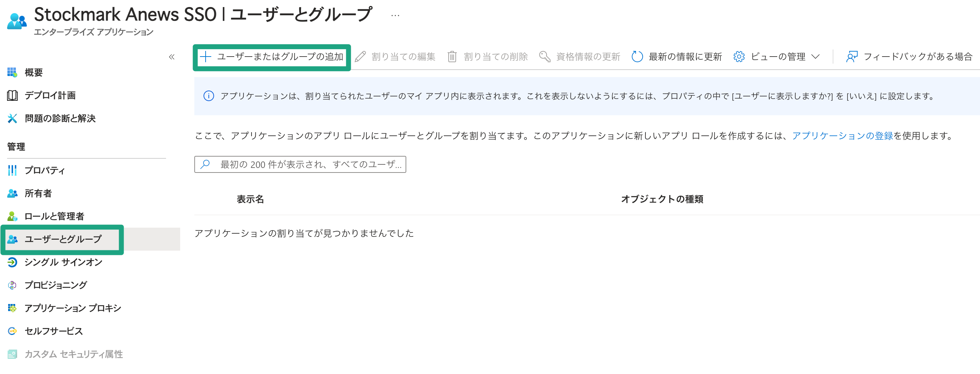980x374 pixels.
Task: Follow the アプリケーションの登録 link
Action: pyautogui.click(x=842, y=136)
